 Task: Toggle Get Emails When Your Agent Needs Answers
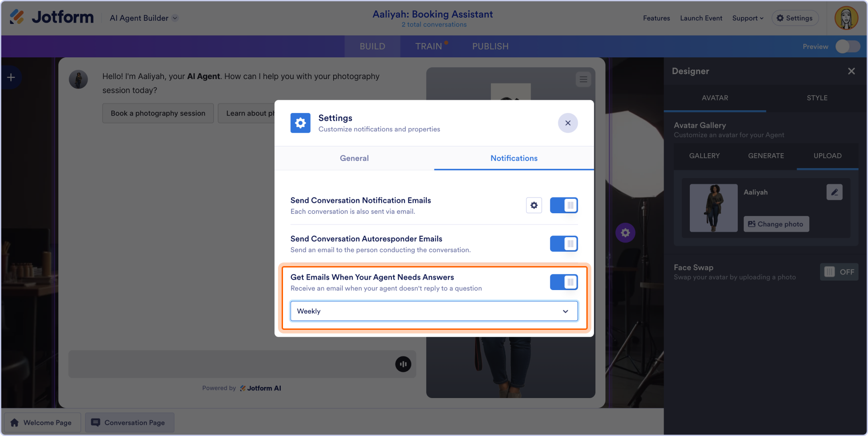tap(564, 282)
